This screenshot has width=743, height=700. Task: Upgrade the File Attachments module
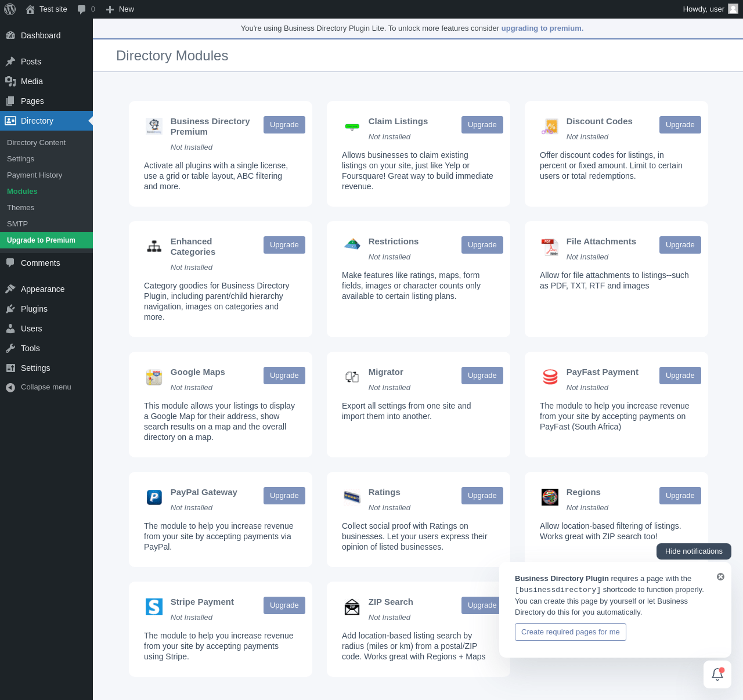coord(680,245)
